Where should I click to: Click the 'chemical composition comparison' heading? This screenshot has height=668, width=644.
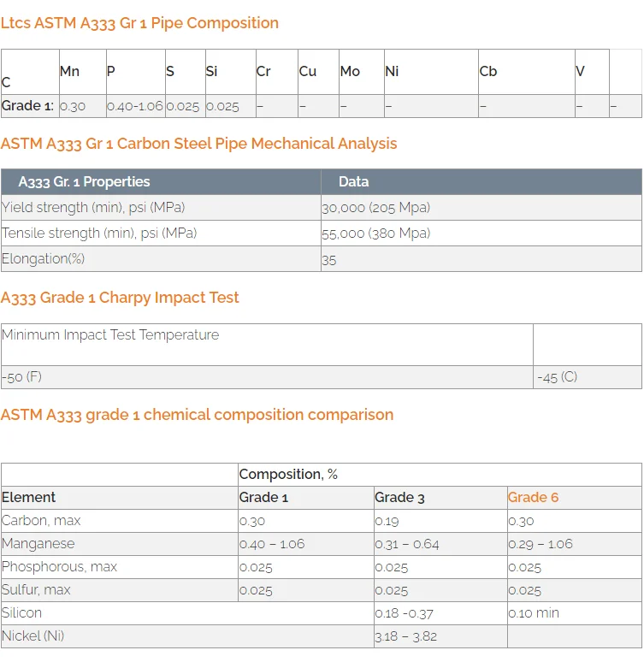[x=197, y=415]
